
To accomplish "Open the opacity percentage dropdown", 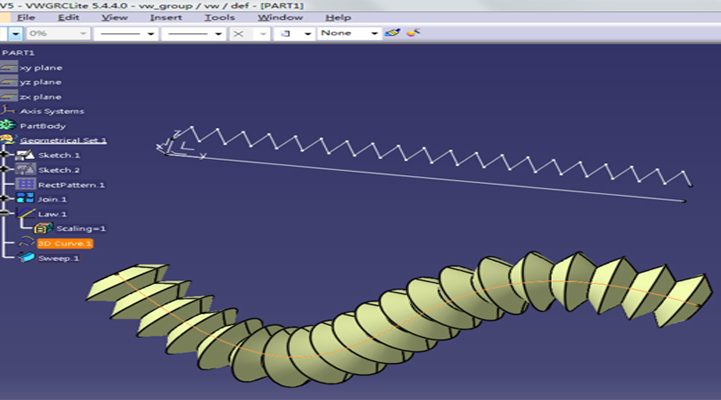I will [84, 33].
